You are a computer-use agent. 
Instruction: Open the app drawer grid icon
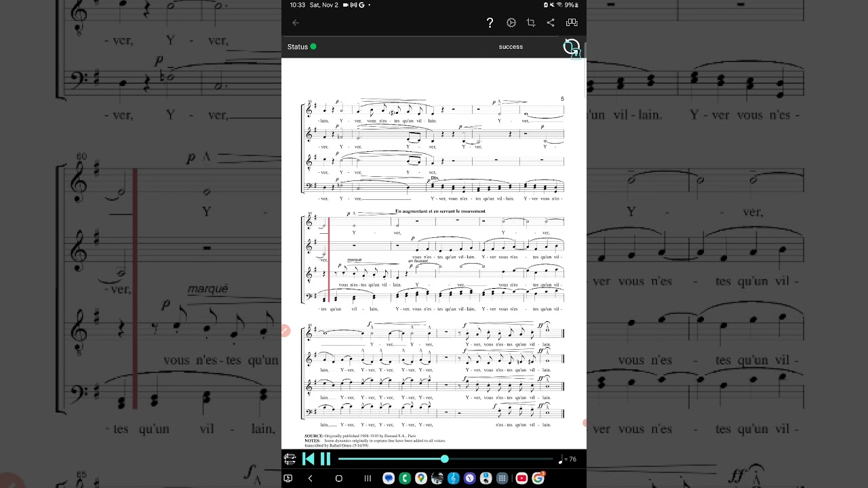pyautogui.click(x=502, y=479)
